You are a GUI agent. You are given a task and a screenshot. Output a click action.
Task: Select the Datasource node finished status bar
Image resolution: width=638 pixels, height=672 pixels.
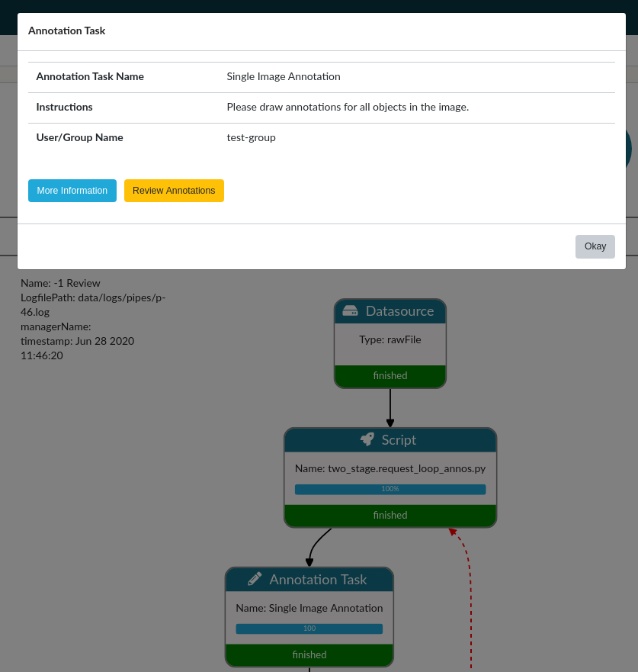pyautogui.click(x=390, y=376)
